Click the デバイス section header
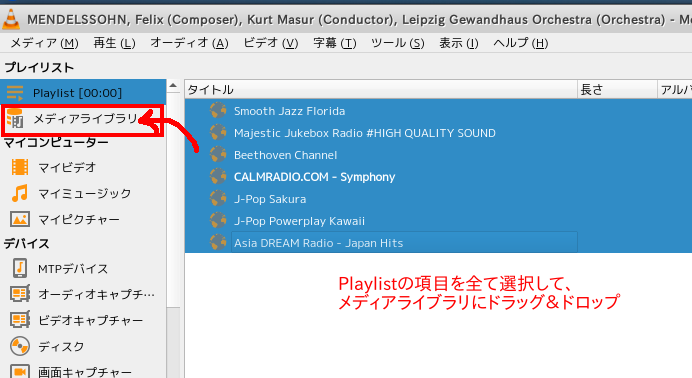The width and height of the screenshot is (692, 378). [x=26, y=243]
